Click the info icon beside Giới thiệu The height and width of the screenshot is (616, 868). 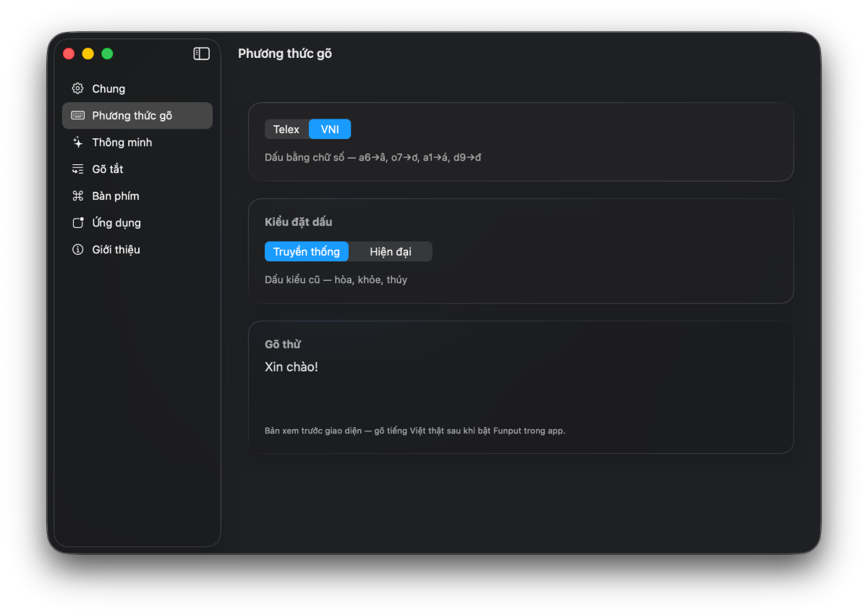(x=78, y=249)
